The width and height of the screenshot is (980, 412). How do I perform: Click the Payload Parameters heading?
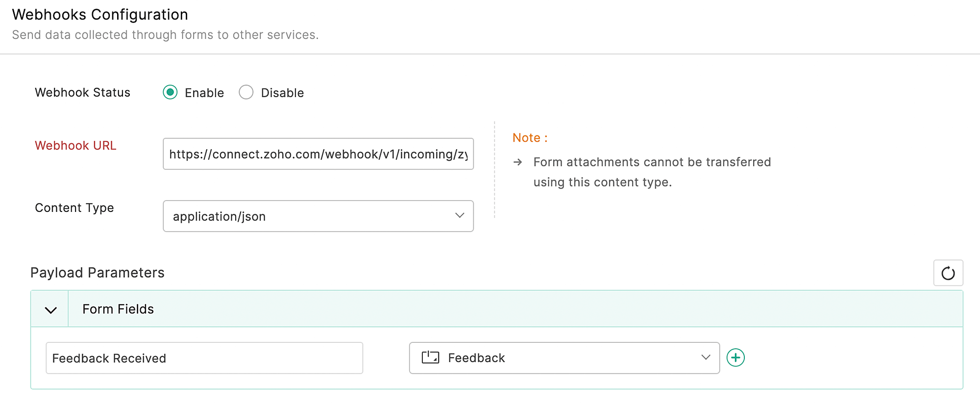(98, 273)
